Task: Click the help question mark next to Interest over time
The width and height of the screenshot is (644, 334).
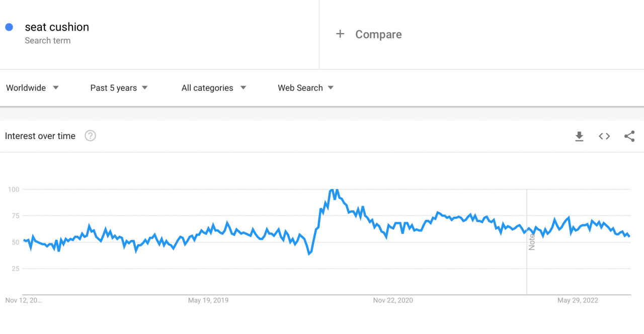Action: [x=90, y=136]
